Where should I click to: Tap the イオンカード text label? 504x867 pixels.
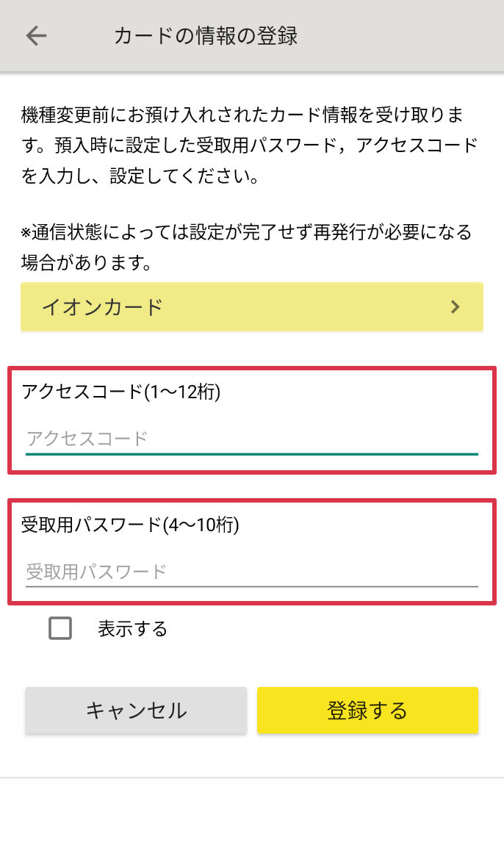point(103,307)
